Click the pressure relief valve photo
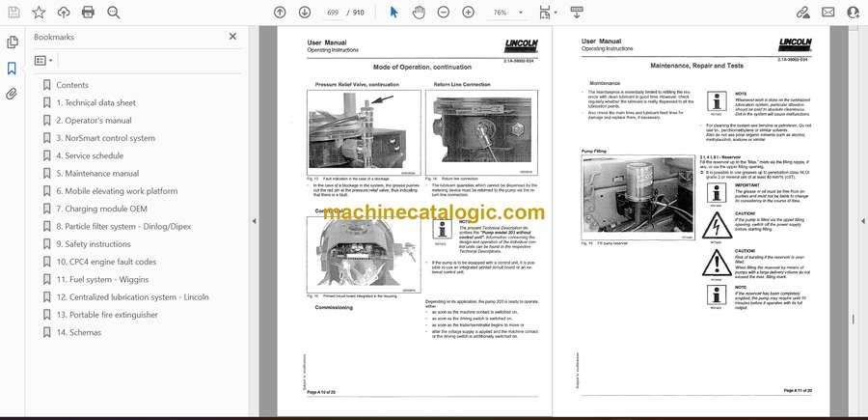868x420 pixels. pyautogui.click(x=364, y=133)
